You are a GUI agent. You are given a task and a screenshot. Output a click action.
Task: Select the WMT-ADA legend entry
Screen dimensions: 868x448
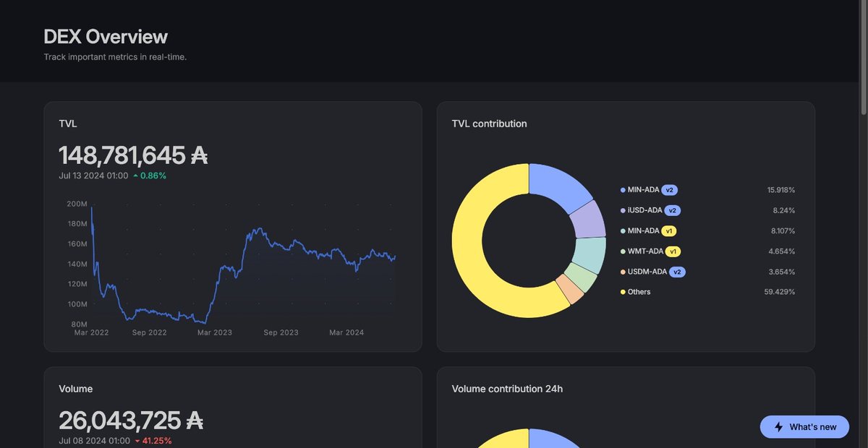coord(650,251)
